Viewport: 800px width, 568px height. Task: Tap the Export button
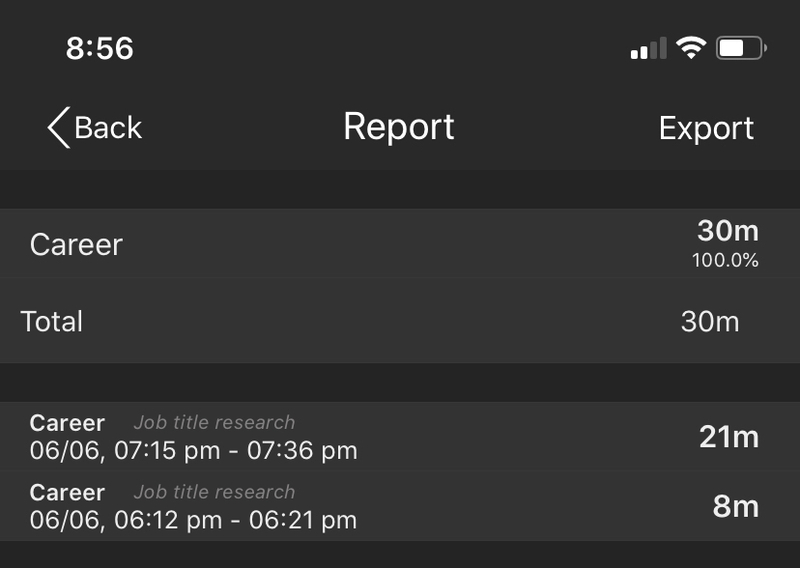point(706,128)
